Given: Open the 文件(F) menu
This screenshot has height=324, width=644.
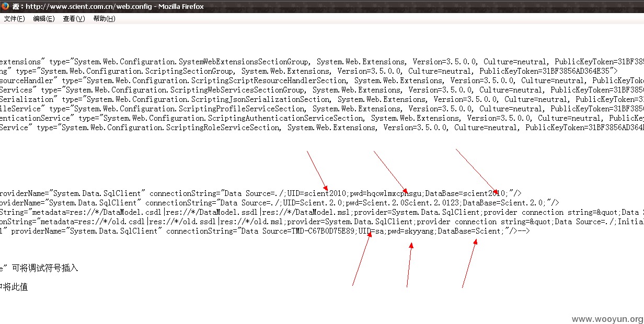Looking at the screenshot, I should coord(14,19).
